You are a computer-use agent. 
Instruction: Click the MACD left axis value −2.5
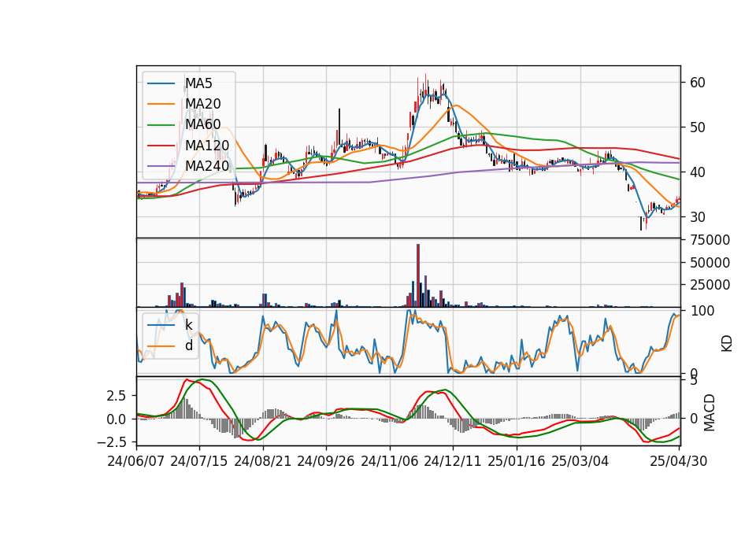111,441
